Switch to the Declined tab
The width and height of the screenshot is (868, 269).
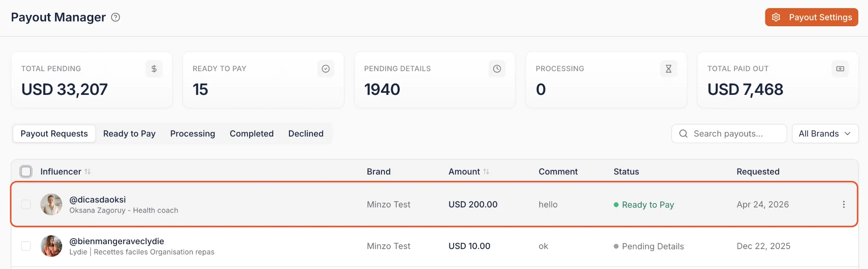306,134
